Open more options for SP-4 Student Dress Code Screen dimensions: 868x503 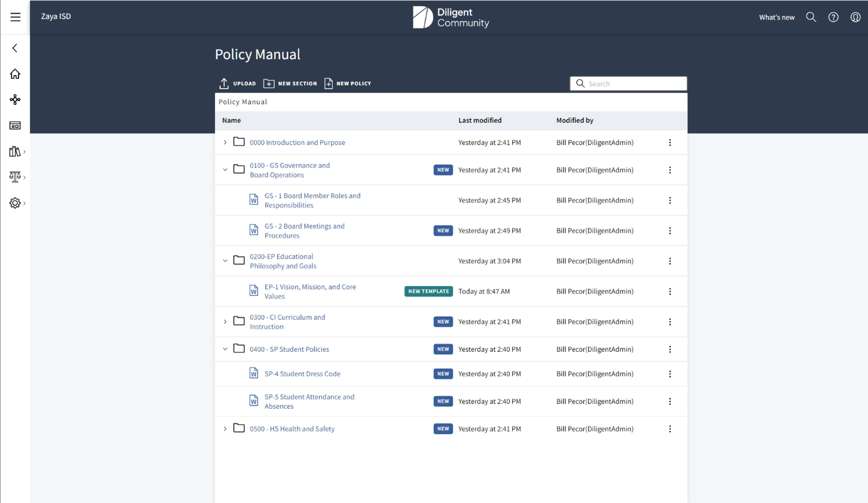670,374
